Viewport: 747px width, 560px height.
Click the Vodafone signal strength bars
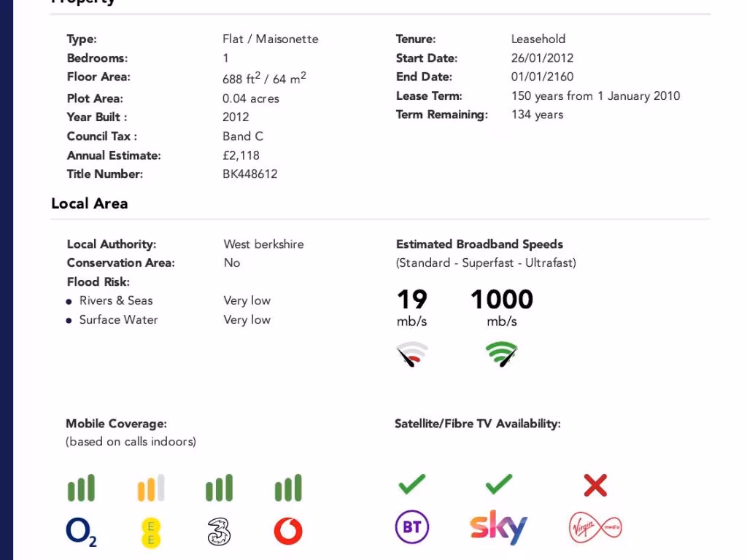[x=288, y=489]
